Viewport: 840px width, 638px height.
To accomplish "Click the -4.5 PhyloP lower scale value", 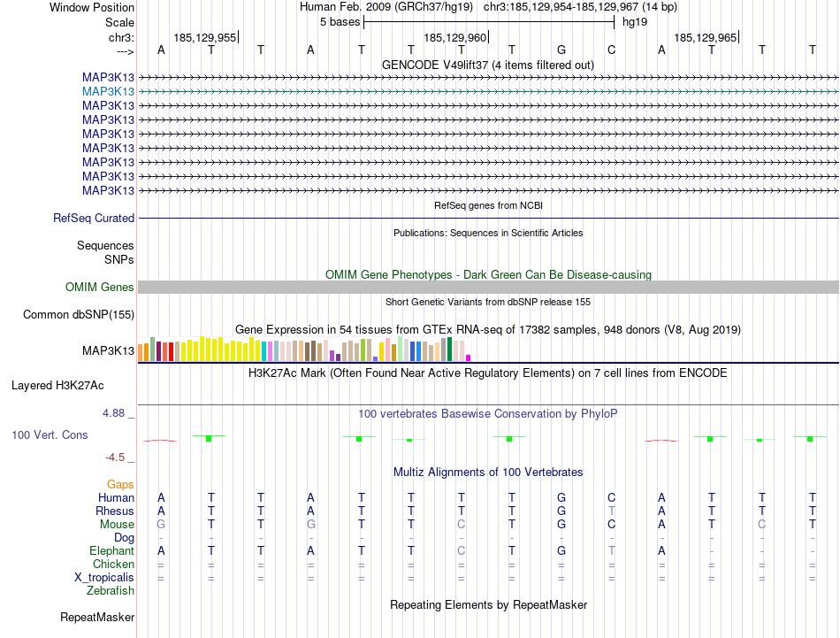I will point(115,457).
